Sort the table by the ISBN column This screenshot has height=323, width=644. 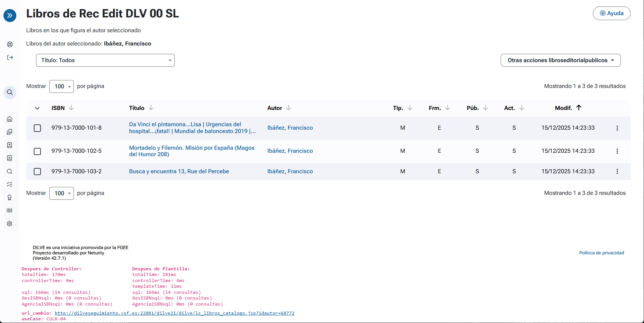[58, 108]
